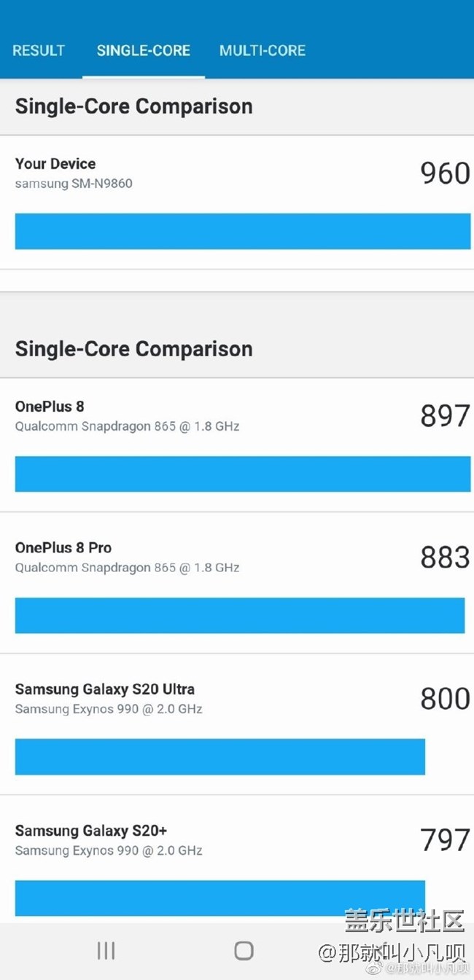474x980 pixels.
Task: Select the SINGLE-CORE tab
Action: coord(144,50)
